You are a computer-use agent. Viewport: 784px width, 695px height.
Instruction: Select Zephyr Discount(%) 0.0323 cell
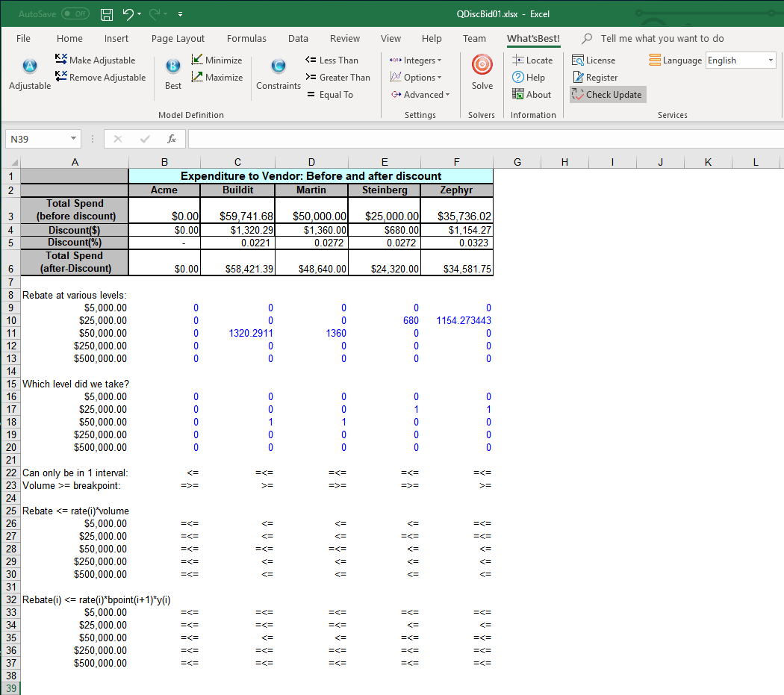tap(457, 243)
